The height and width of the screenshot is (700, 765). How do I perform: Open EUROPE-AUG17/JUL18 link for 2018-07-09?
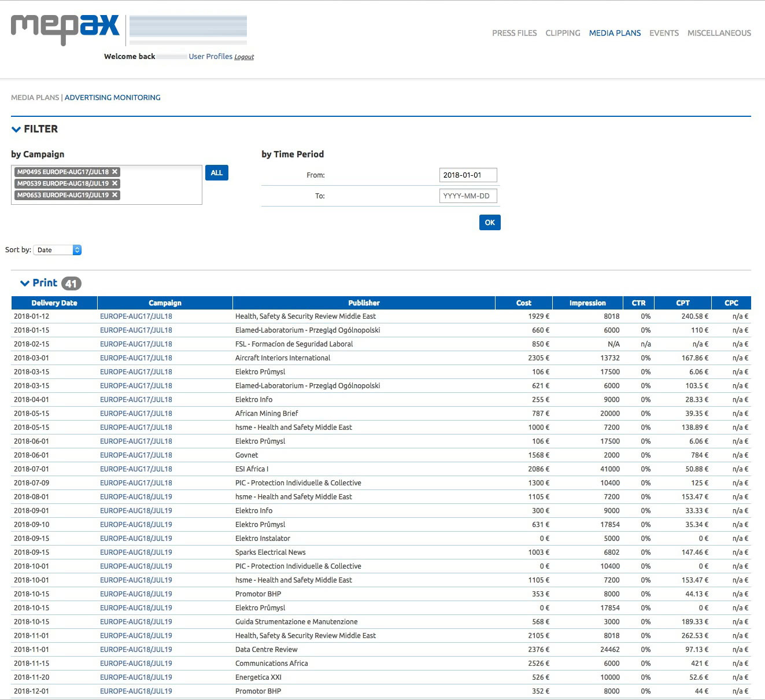(x=136, y=483)
